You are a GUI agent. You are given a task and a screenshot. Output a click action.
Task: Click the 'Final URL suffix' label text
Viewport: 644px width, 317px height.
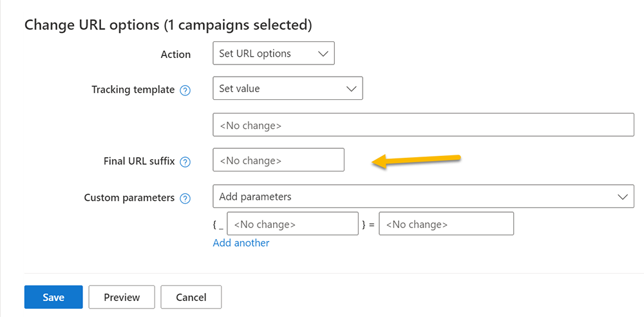point(138,161)
